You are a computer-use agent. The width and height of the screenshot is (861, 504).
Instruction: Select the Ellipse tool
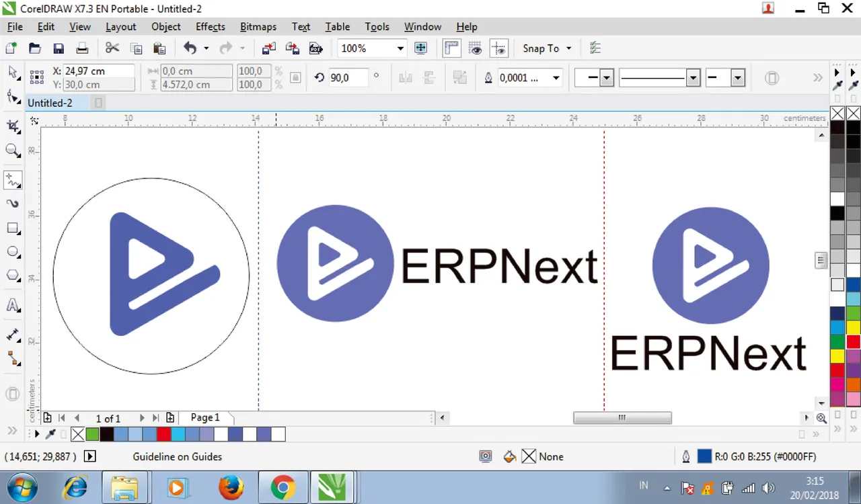(12, 252)
